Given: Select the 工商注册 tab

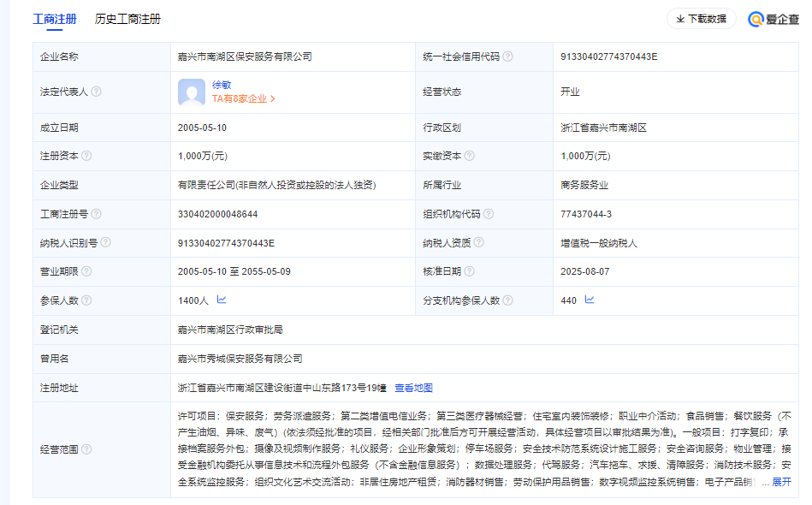Looking at the screenshot, I should coord(54,19).
